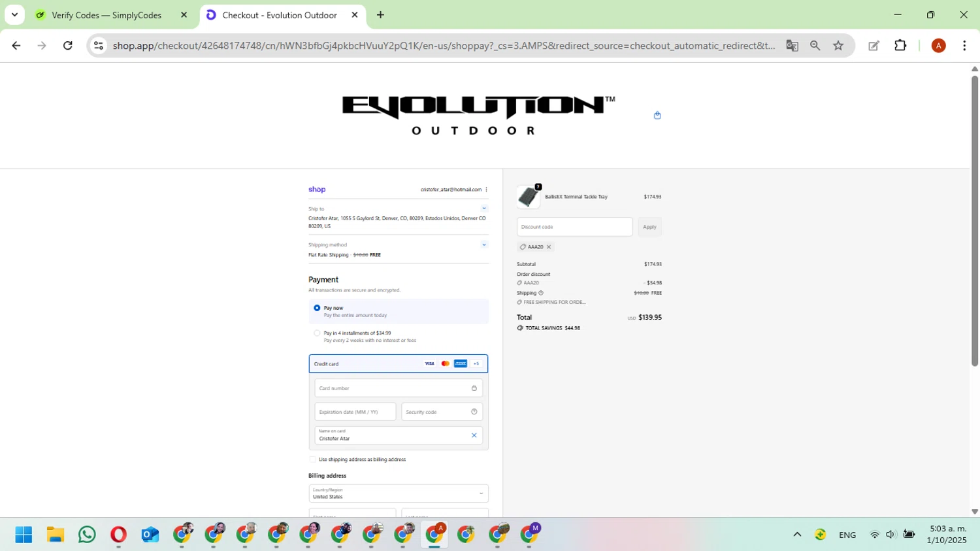Bookmark this checkout page
This screenshot has width=980, height=551.
coord(838,45)
